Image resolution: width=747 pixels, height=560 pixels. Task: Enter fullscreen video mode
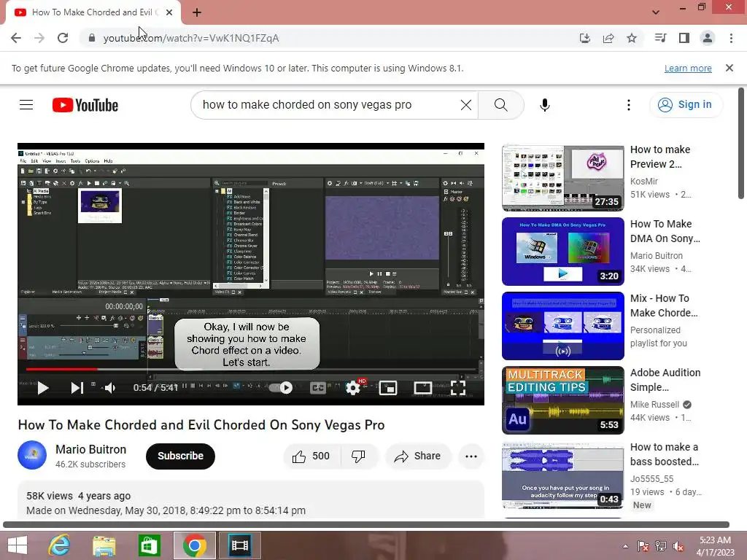[x=458, y=388]
